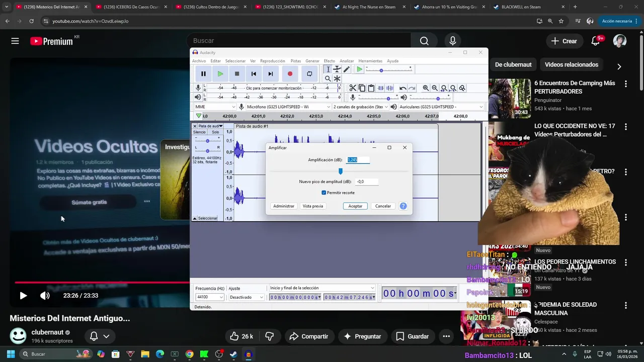
Task: Click the Stop button in Audacity transport
Action: (x=237, y=73)
